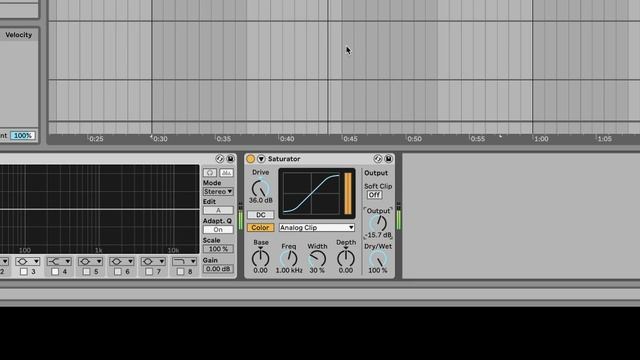Click the 0:25 time ruler mark
Screen dimensions: 640x360
(96, 139)
